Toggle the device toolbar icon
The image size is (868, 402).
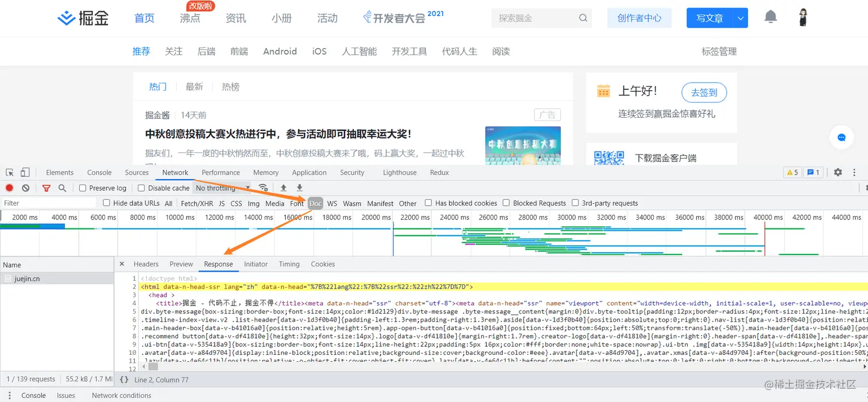click(25, 172)
